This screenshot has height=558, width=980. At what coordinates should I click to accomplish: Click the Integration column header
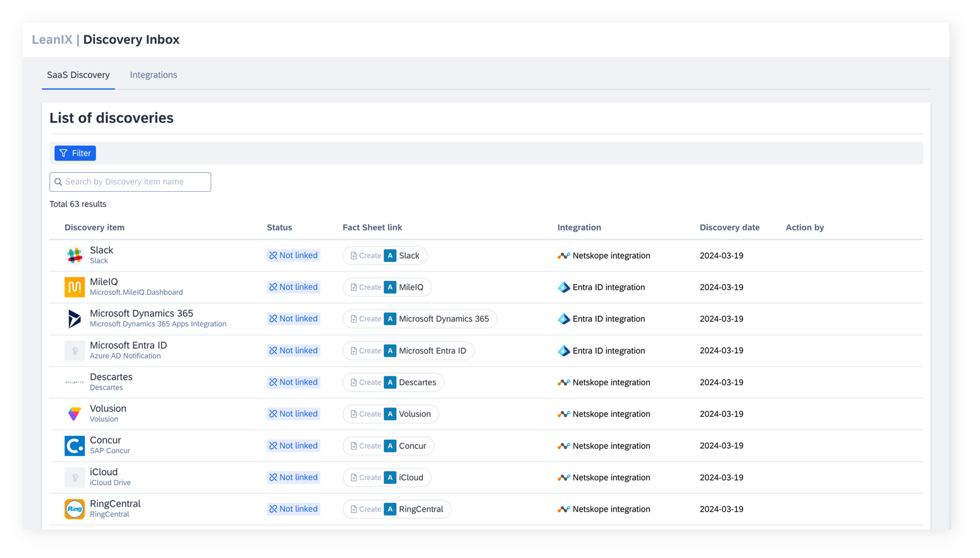pos(579,228)
